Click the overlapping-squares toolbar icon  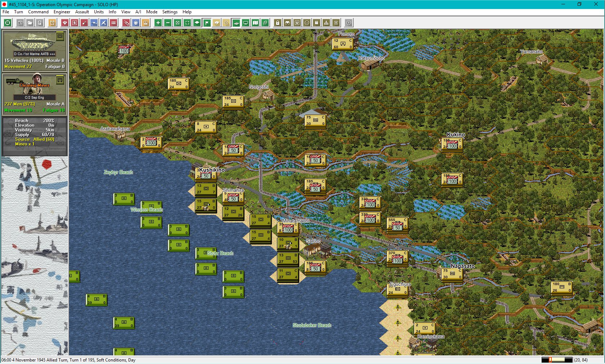(265, 23)
